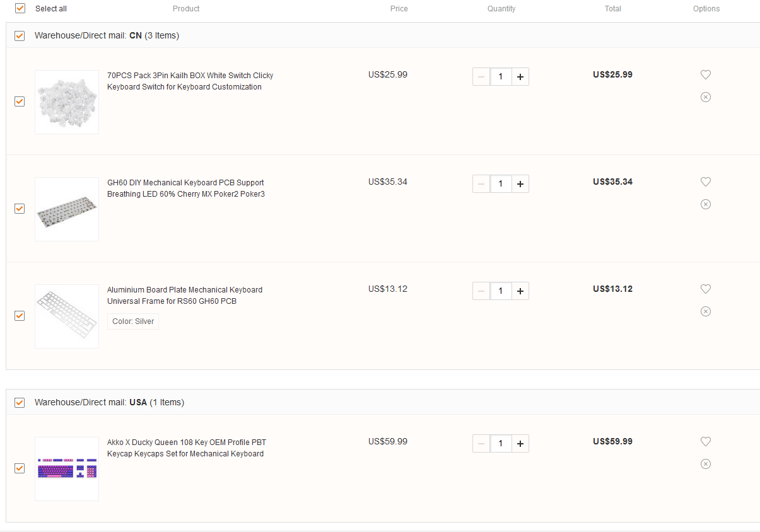Click the Aluminium plate quantity field
This screenshot has width=760, height=532.
click(x=501, y=291)
